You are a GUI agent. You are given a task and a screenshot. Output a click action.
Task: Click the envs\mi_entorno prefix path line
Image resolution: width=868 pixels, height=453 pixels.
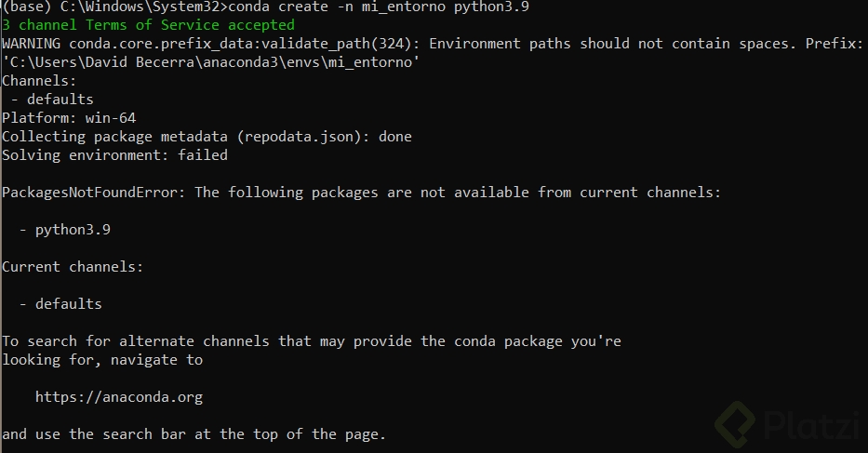pyautogui.click(x=210, y=62)
